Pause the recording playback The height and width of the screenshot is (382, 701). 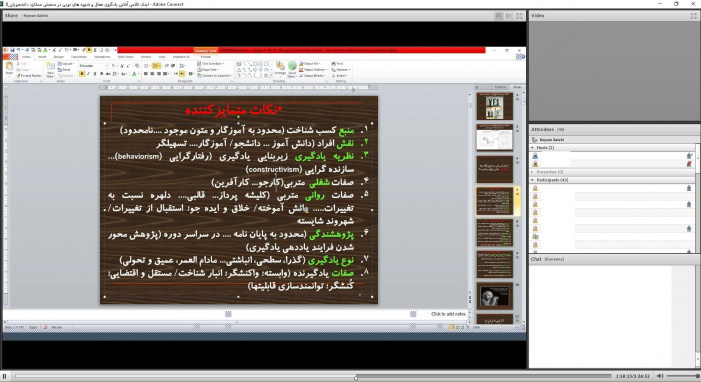click(4, 376)
